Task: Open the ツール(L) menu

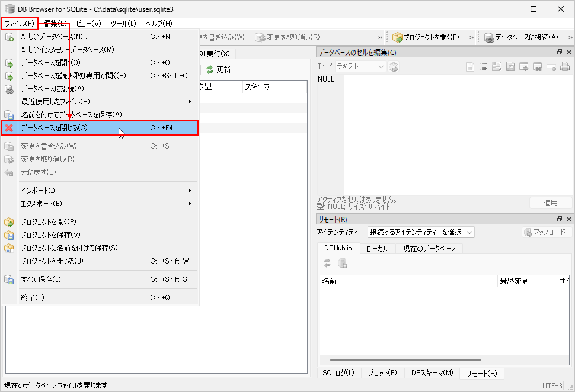Action: click(123, 24)
